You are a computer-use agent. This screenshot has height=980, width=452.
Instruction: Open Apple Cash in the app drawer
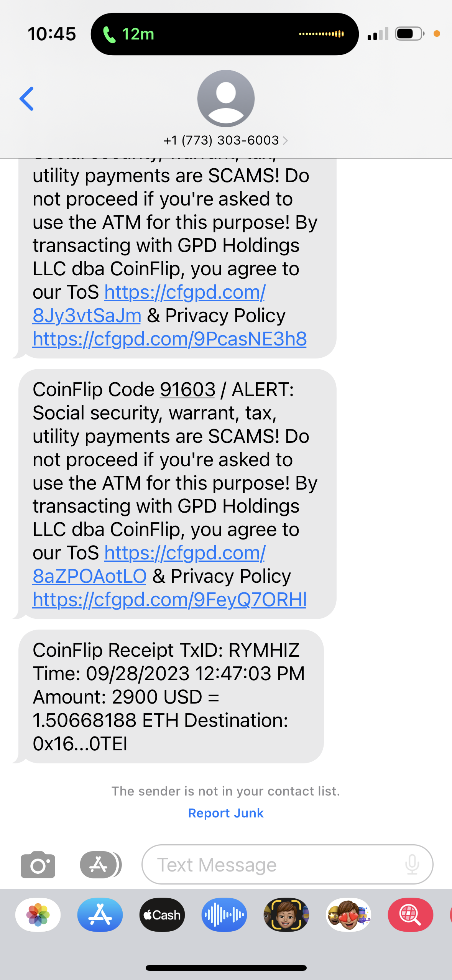(162, 915)
